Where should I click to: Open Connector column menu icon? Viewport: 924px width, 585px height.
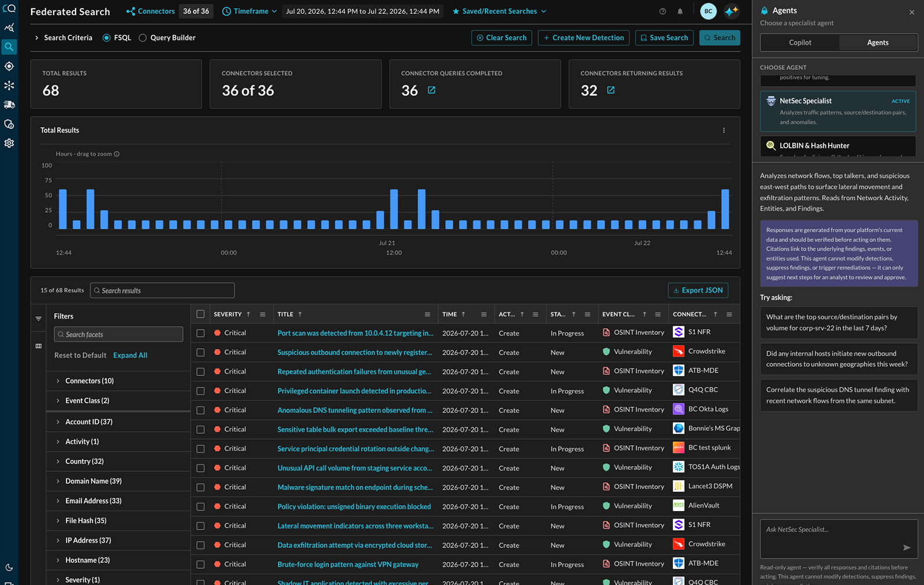coord(729,314)
